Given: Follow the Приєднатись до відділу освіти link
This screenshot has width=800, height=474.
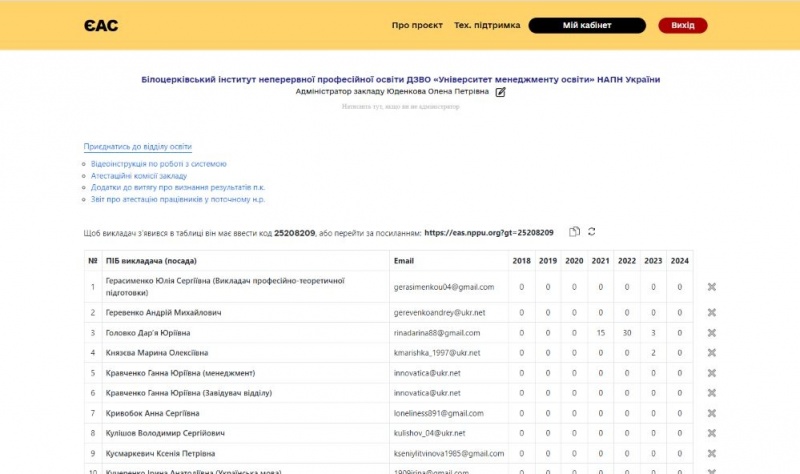Looking at the screenshot, I should coord(137,147).
